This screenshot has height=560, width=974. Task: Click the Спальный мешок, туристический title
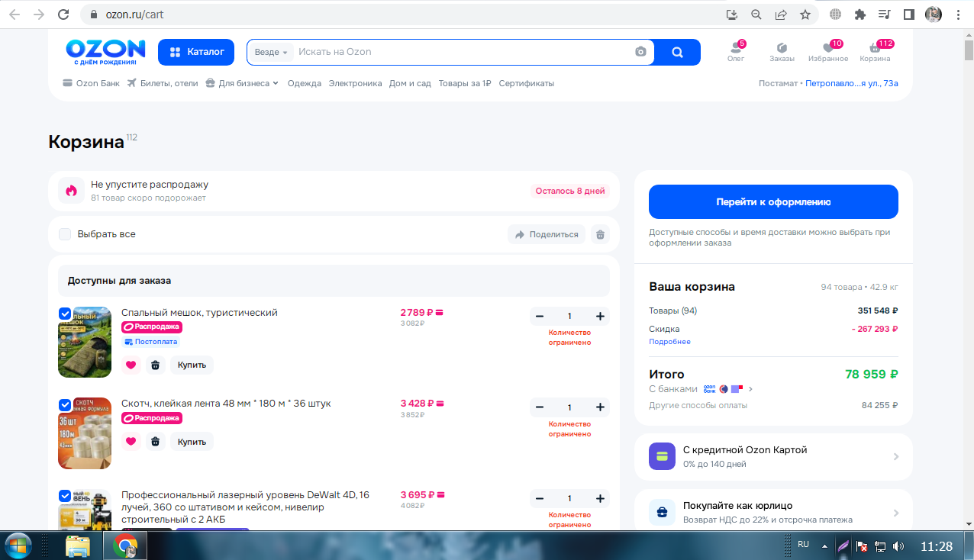(x=199, y=312)
